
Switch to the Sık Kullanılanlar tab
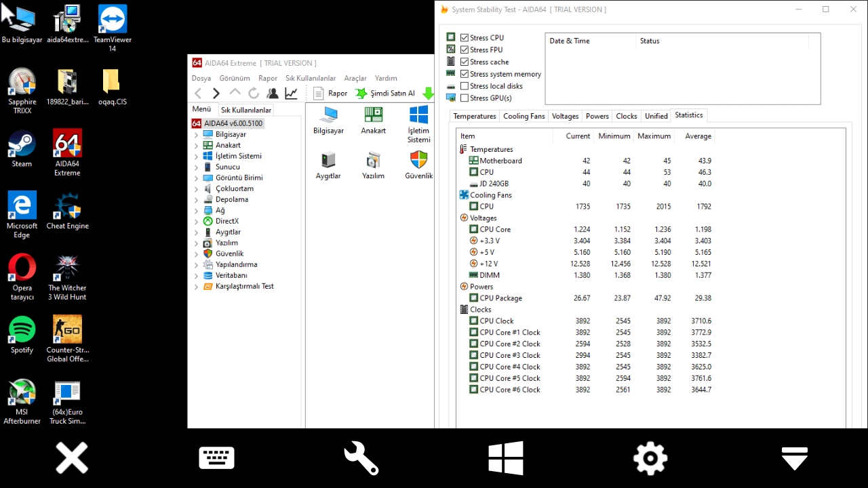click(246, 110)
